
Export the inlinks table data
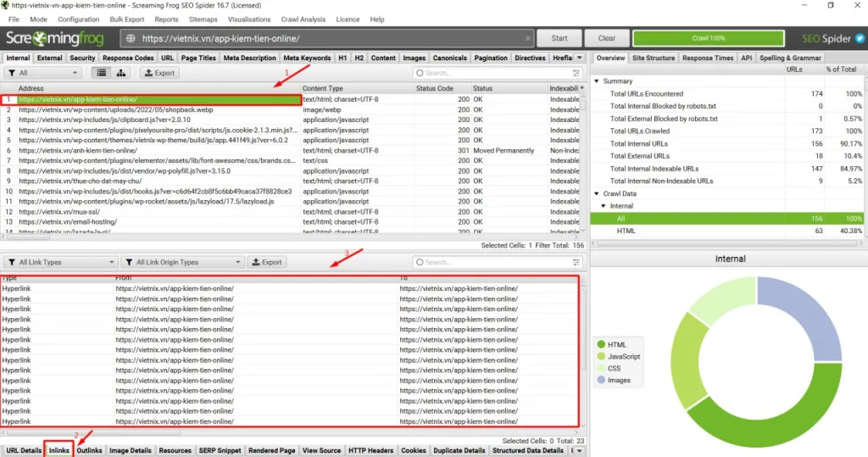267,262
